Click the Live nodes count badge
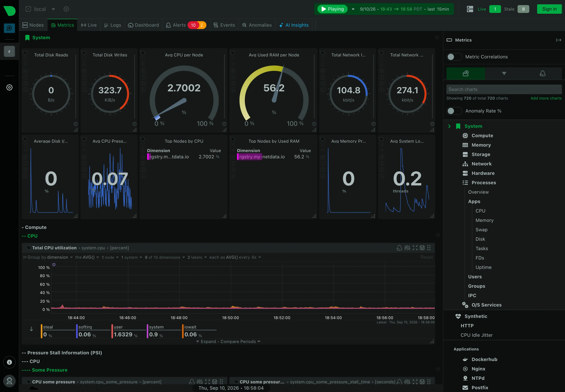 tap(495, 9)
